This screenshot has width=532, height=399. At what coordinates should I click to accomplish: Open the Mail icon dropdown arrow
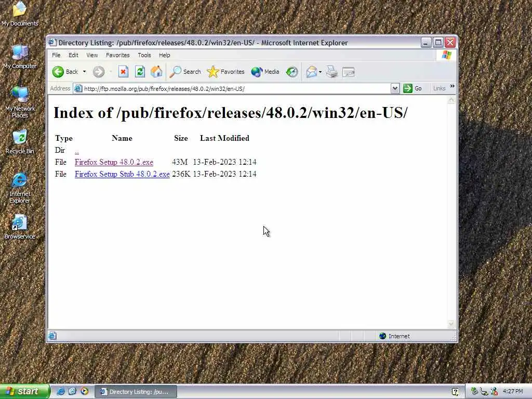pyautogui.click(x=320, y=72)
